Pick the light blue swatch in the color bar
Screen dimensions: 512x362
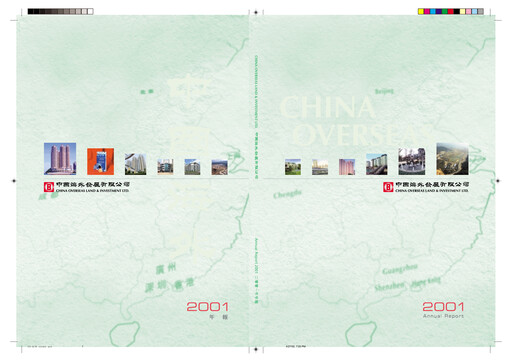tap(475, 11)
